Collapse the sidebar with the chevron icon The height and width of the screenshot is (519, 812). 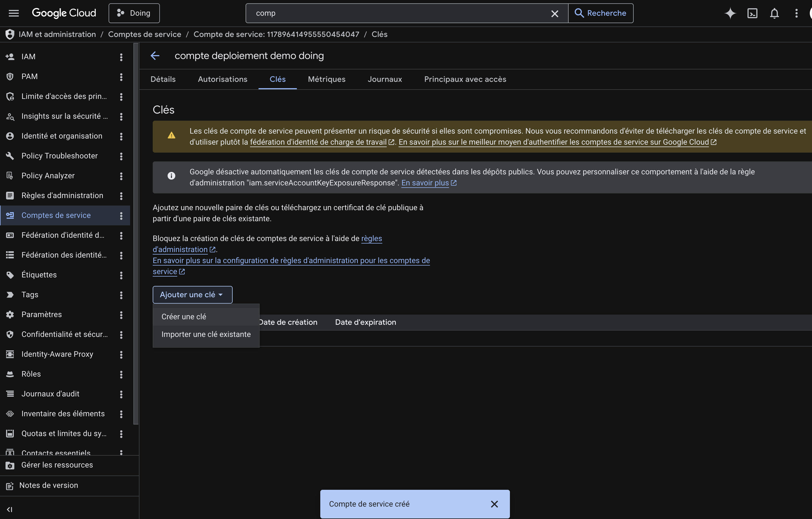(10, 510)
